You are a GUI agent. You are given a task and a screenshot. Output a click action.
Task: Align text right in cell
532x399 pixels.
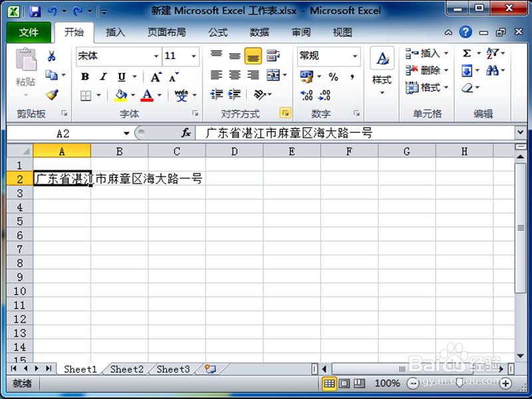click(x=253, y=75)
